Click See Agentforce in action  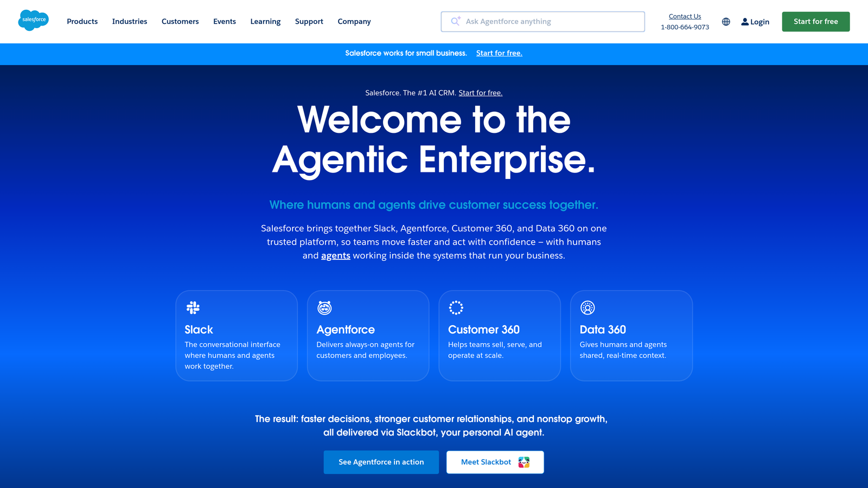381,462
